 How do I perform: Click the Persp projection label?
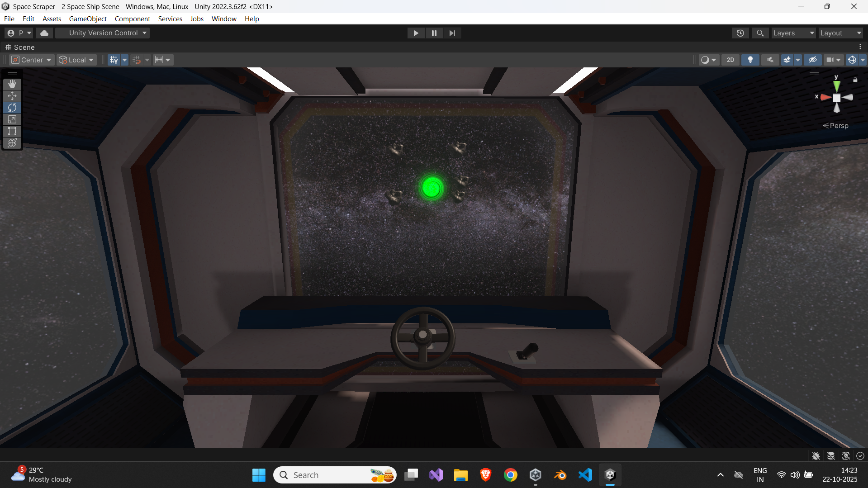click(x=835, y=126)
